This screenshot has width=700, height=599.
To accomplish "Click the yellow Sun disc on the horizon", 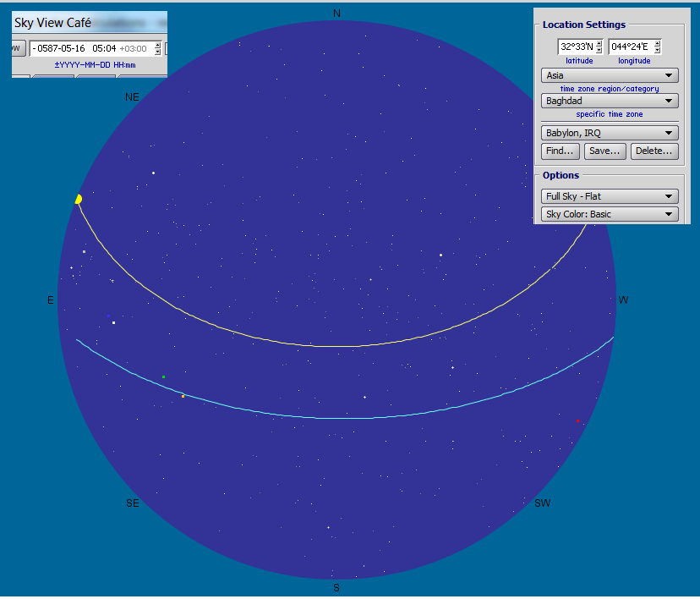I will point(78,200).
